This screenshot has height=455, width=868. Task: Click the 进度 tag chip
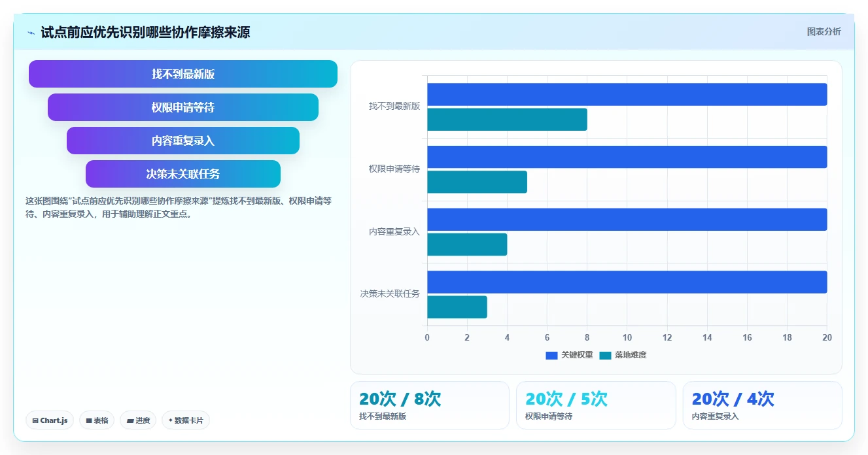[138, 420]
